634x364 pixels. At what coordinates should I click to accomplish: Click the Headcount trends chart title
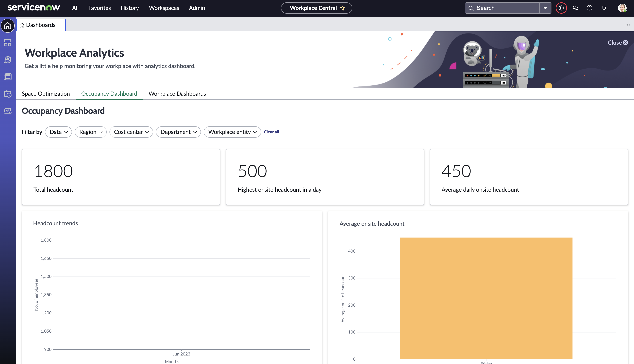coord(55,223)
